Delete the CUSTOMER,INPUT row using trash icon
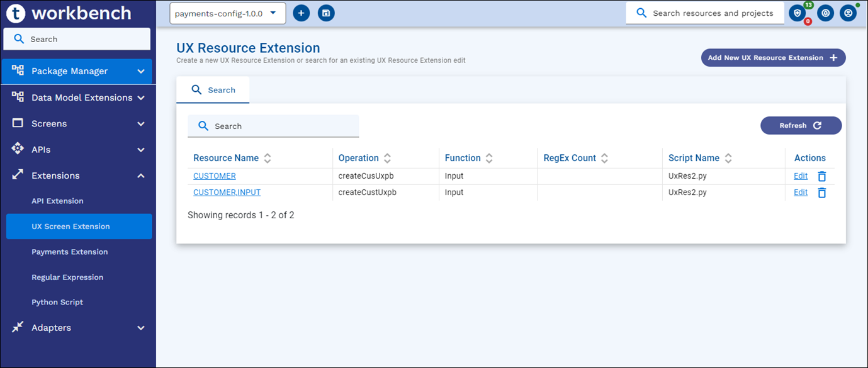Image resolution: width=868 pixels, height=368 pixels. point(821,192)
